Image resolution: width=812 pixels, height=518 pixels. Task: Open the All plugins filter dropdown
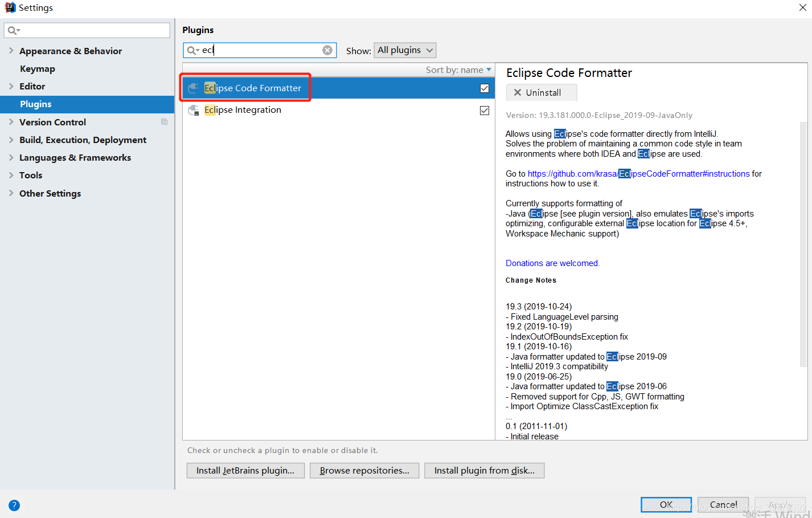[x=404, y=50]
